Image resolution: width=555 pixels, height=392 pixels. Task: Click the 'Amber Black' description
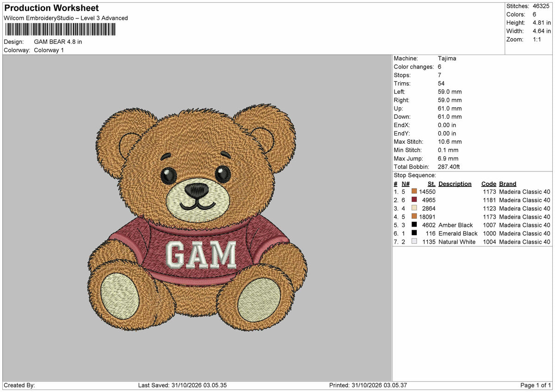456,225
